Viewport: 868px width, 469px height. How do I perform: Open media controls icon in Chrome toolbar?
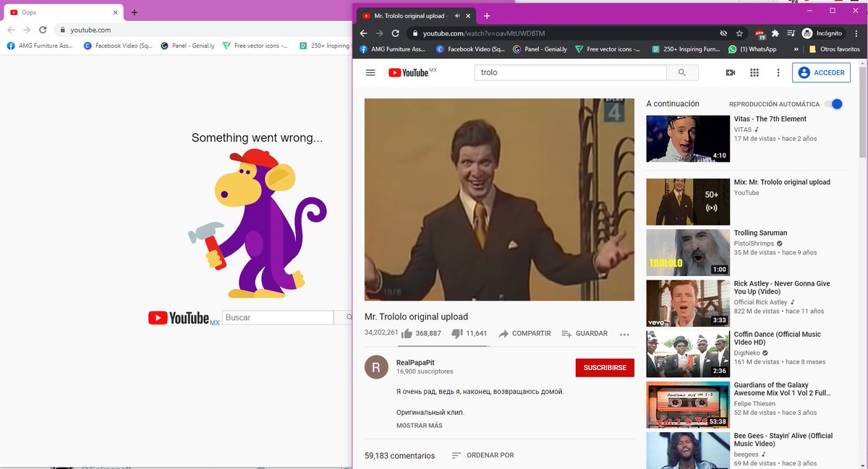coord(791,33)
